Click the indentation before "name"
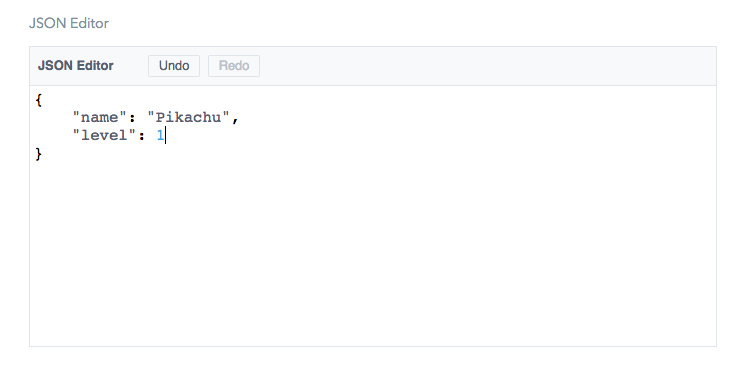This screenshot has width=749, height=381. point(53,117)
